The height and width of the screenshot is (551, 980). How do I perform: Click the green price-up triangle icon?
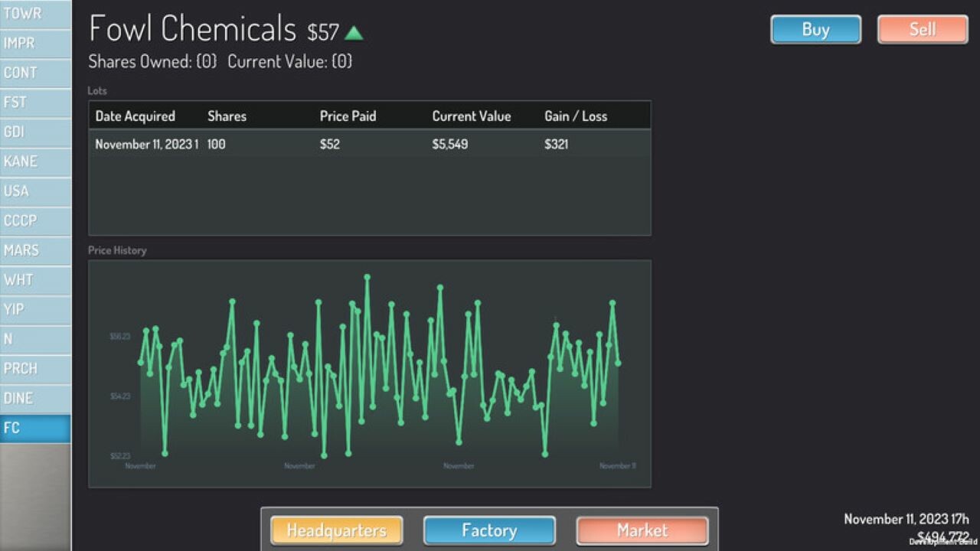354,33
